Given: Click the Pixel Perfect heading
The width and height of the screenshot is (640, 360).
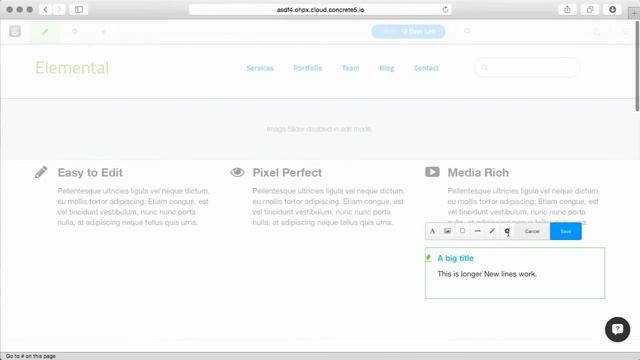Looking at the screenshot, I should click(x=287, y=173).
